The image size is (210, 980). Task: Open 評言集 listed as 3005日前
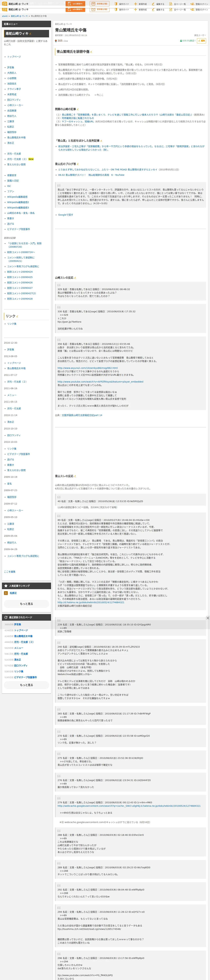coord(17,624)
